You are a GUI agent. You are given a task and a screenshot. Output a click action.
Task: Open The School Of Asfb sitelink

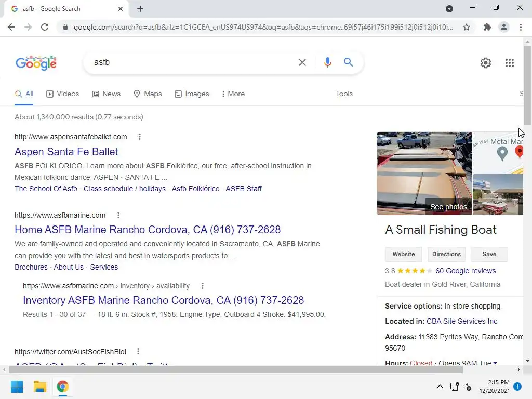tap(46, 189)
